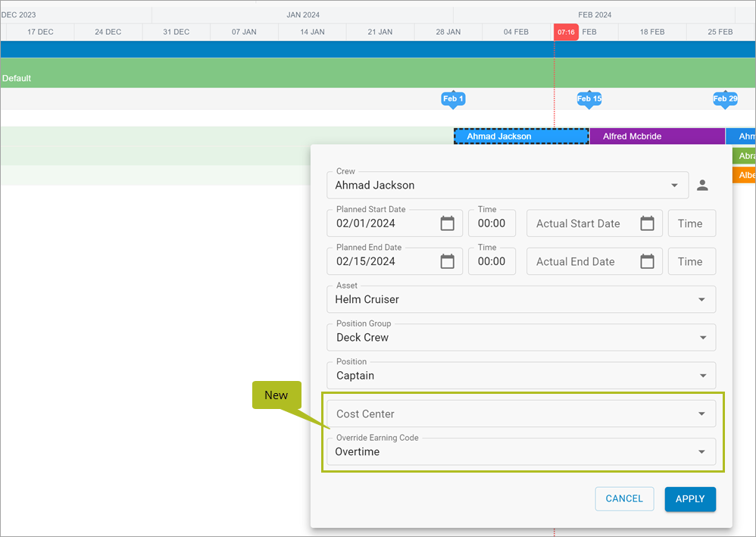The height and width of the screenshot is (537, 756).
Task: Edit planned start Time 00:00 field
Action: [x=492, y=223]
